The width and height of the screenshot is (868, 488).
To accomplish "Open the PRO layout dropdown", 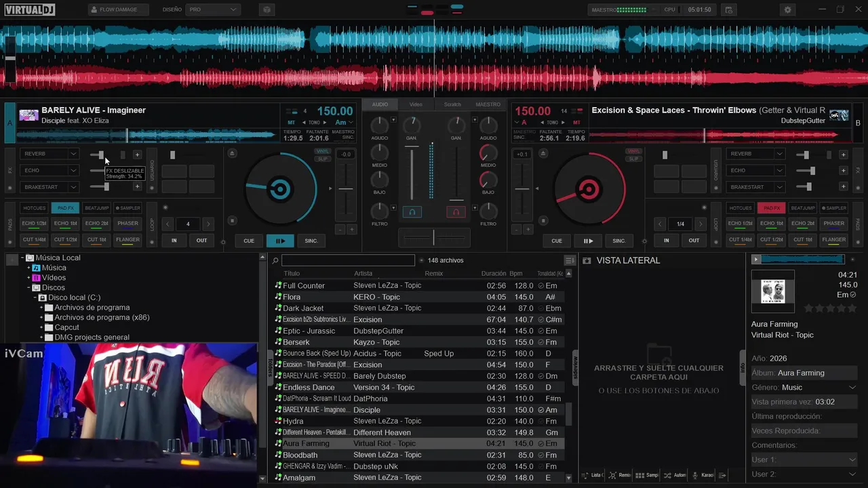I will pos(213,9).
